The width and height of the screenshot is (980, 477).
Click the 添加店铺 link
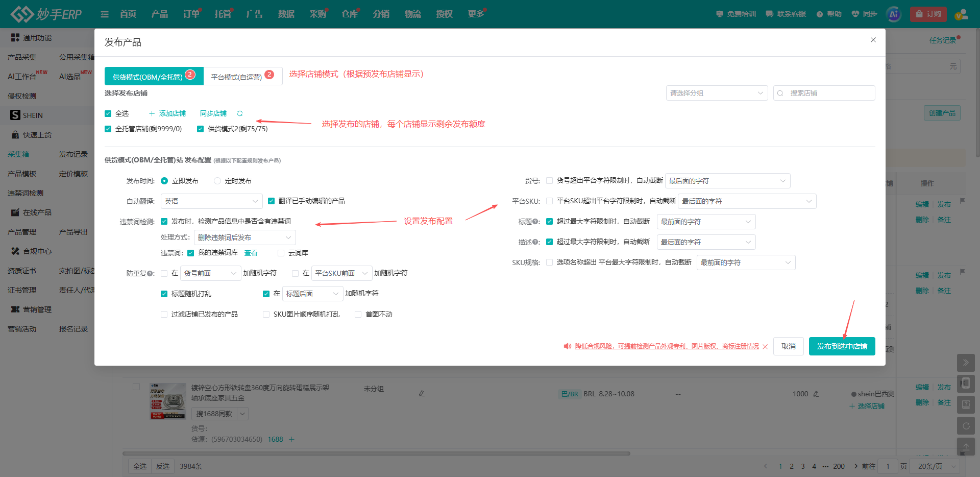coord(167,113)
